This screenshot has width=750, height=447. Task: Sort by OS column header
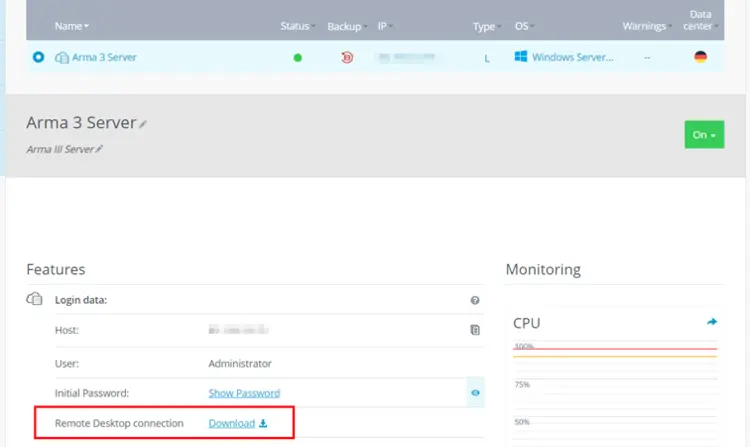pyautogui.click(x=524, y=26)
